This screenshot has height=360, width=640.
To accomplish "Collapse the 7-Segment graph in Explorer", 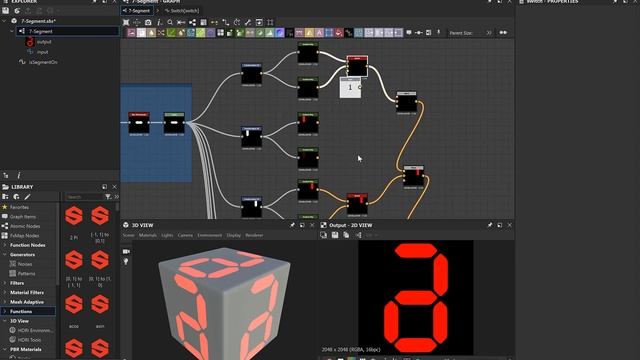I will (x=12, y=31).
